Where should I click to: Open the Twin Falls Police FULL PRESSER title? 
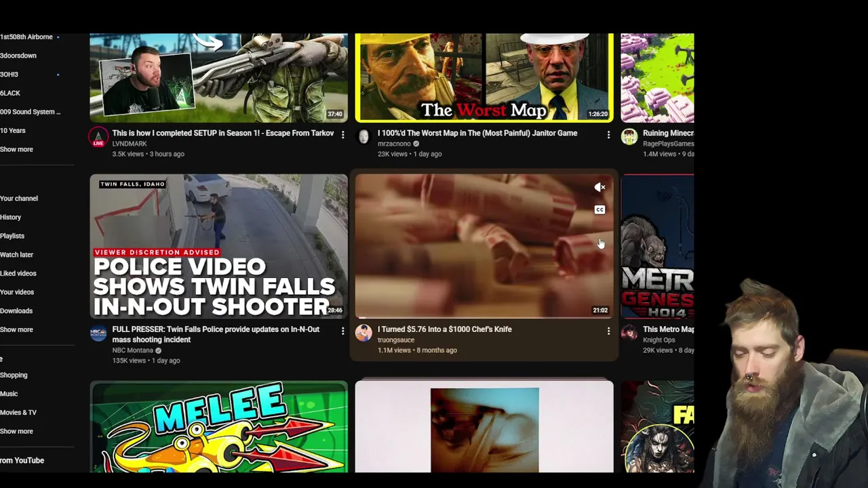click(x=216, y=334)
